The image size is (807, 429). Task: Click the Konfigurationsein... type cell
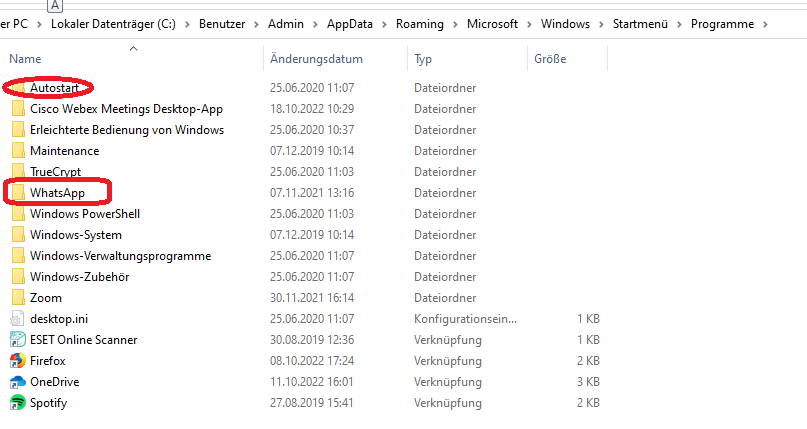tap(465, 319)
